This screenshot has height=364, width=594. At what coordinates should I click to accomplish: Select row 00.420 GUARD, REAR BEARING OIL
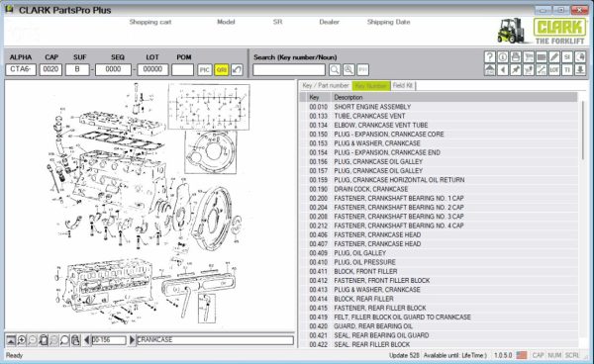[440, 326]
